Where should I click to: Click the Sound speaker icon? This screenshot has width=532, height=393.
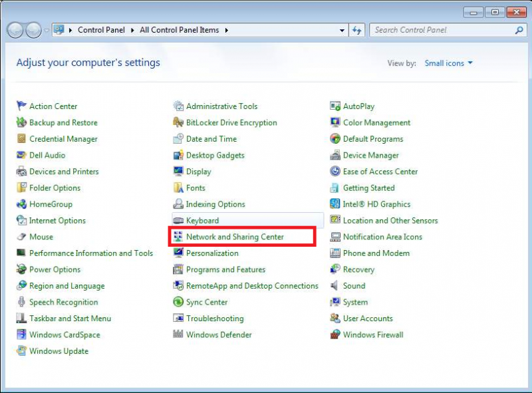coord(335,285)
